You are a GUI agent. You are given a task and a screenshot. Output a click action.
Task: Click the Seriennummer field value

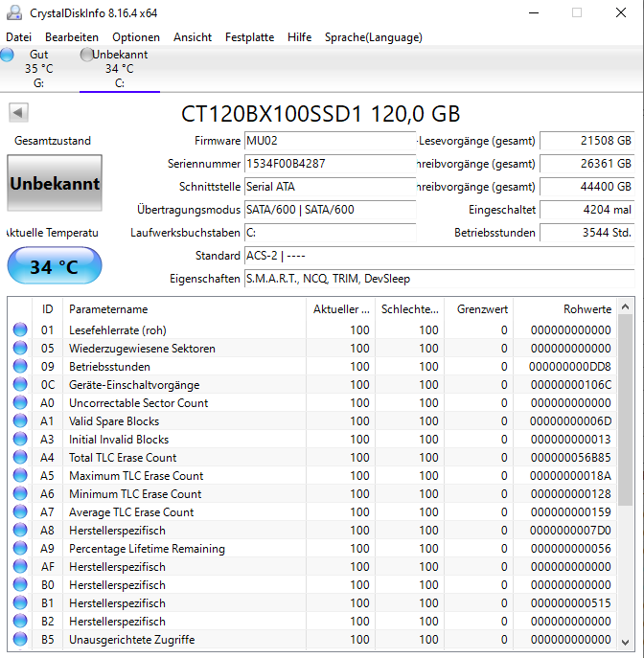point(331,164)
